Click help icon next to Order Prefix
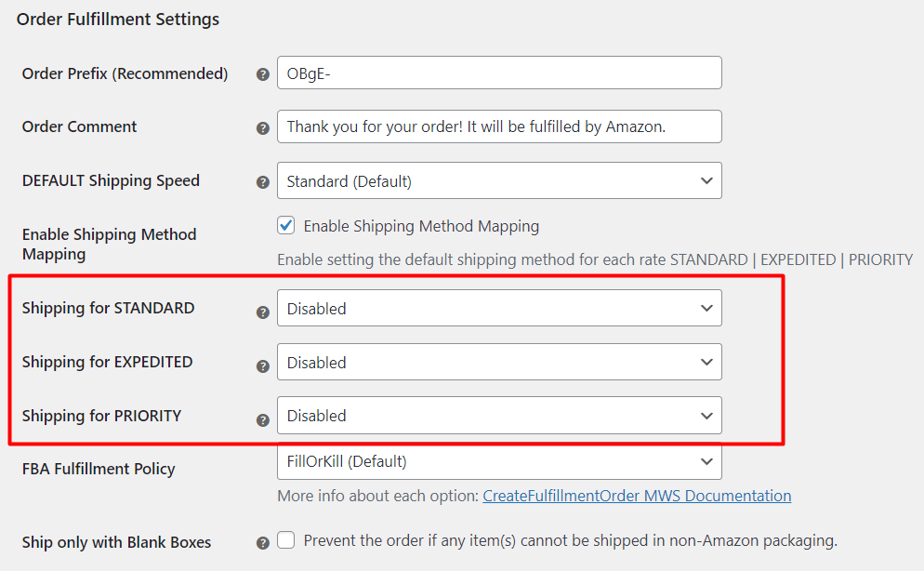924x571 pixels. tap(263, 74)
